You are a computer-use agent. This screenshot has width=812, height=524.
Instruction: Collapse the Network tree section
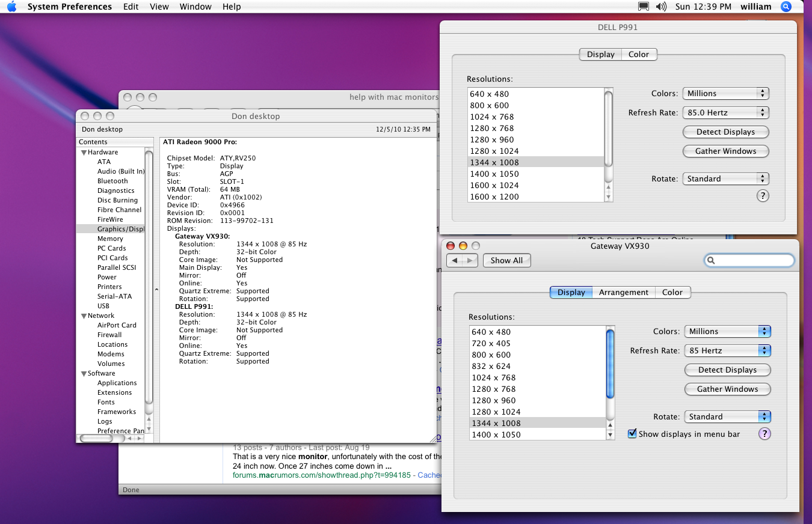click(x=84, y=316)
